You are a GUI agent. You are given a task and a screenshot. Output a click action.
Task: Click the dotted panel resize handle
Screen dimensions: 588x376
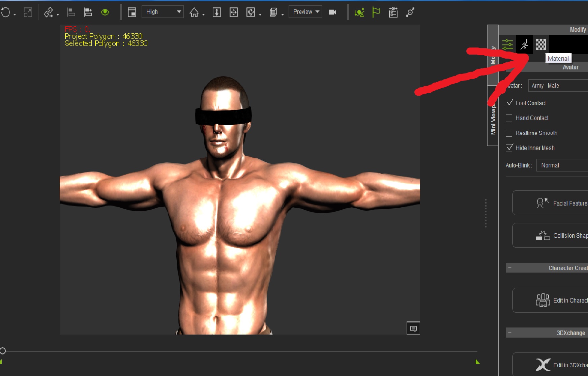point(486,213)
